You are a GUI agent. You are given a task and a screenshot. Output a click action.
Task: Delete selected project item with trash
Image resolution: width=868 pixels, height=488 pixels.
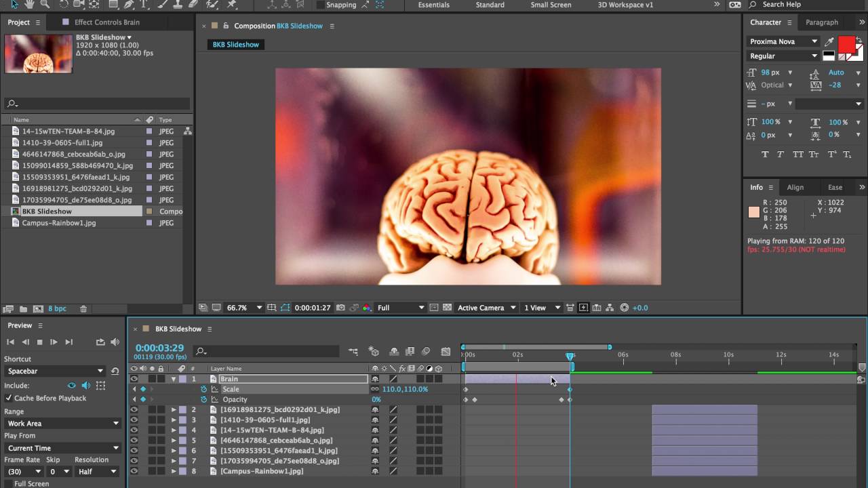[83, 309]
